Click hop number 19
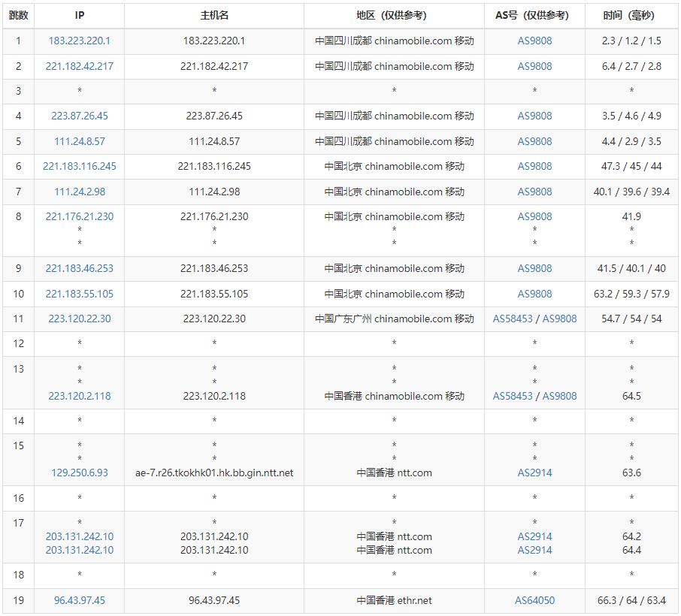The height and width of the screenshot is (616, 681). tap(18, 601)
